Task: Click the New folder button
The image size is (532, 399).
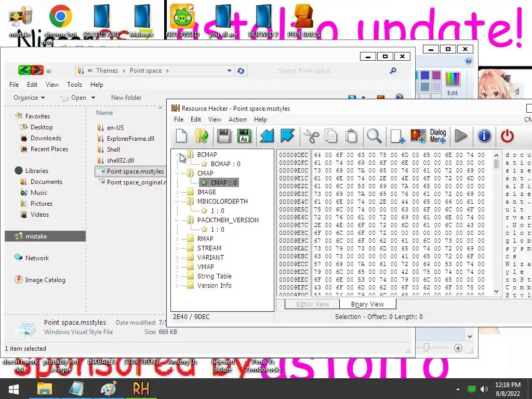Action: click(126, 98)
